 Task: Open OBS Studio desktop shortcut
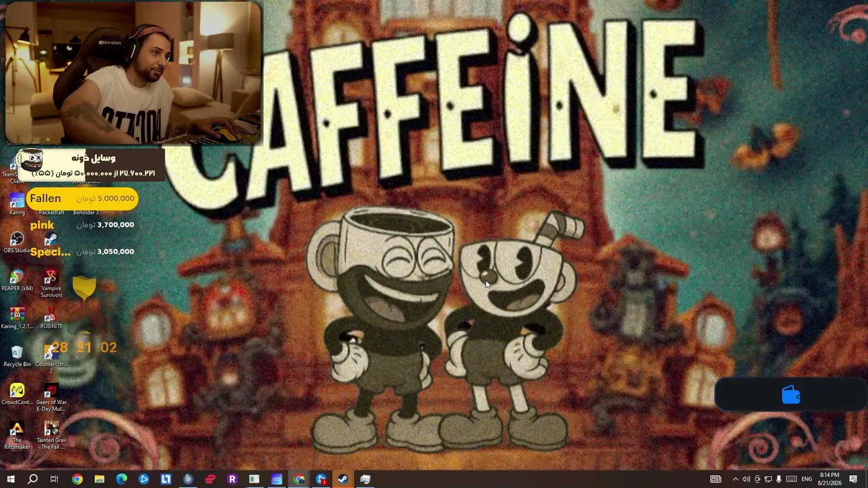(x=17, y=243)
